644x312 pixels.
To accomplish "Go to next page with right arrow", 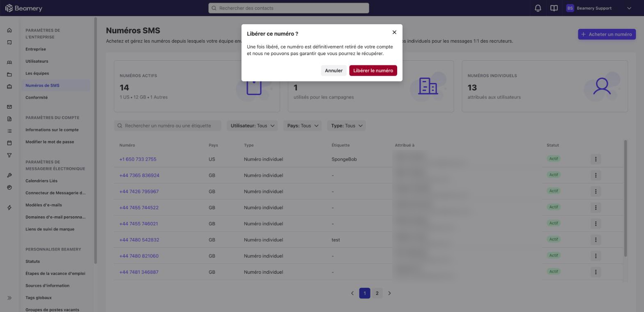I will [389, 293].
